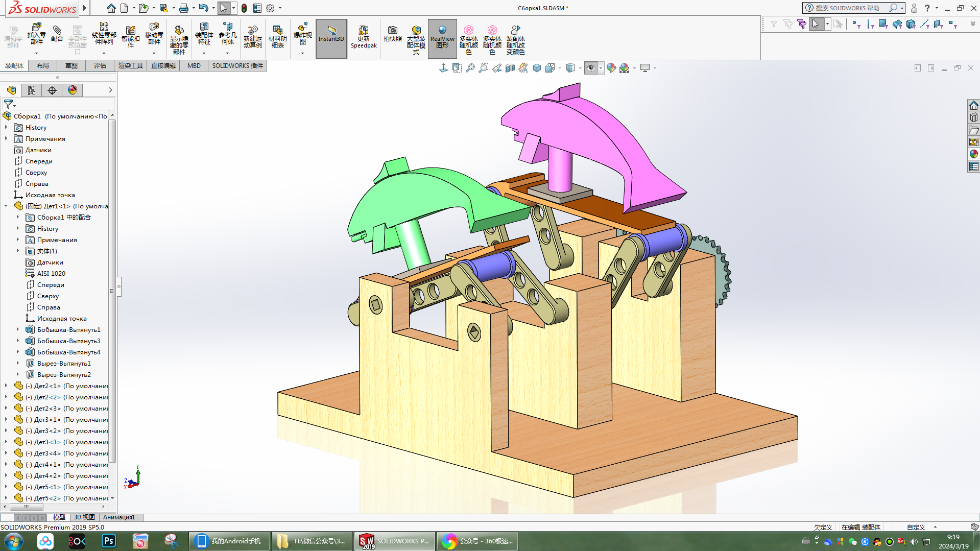980x551 pixels.
Task: Open the SOLIDWORKS 插件 tab
Action: (x=237, y=66)
